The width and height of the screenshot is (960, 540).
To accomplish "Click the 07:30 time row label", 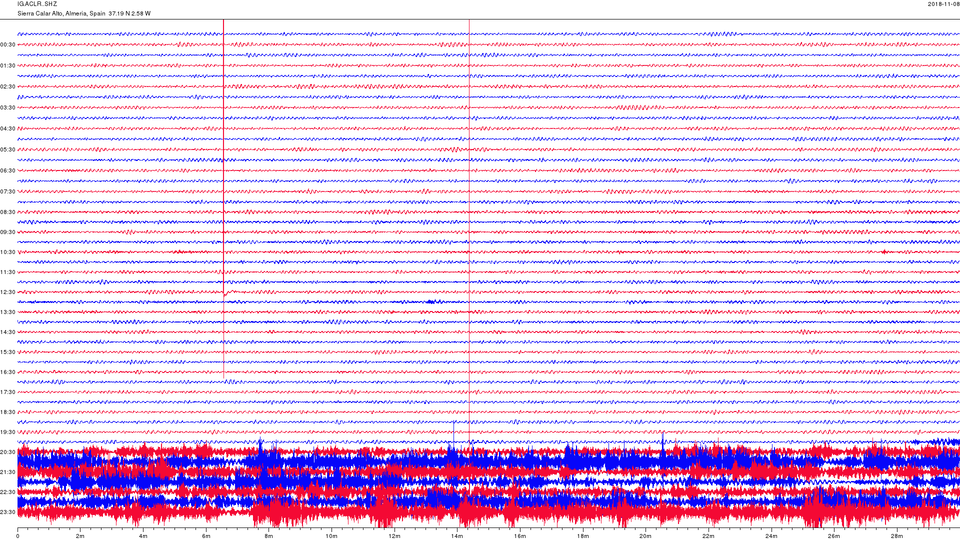I will point(7,192).
